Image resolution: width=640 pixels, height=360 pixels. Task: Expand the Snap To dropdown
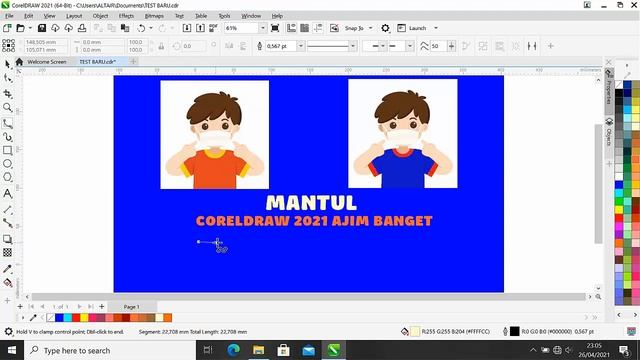tap(371, 28)
